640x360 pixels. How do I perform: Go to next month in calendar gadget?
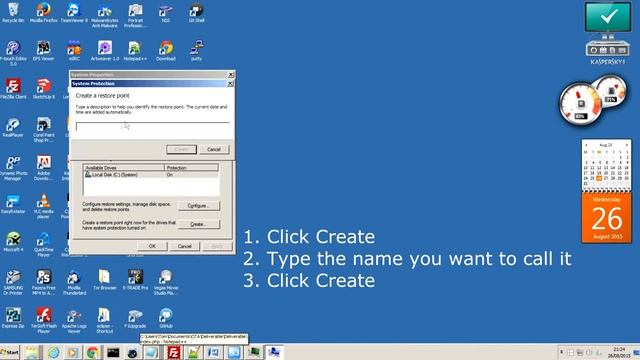[x=627, y=145]
